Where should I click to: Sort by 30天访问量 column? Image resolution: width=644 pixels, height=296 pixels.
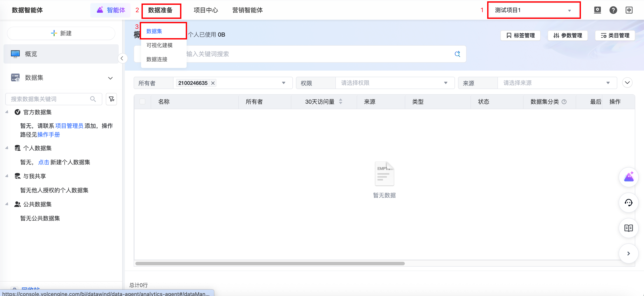click(x=340, y=102)
